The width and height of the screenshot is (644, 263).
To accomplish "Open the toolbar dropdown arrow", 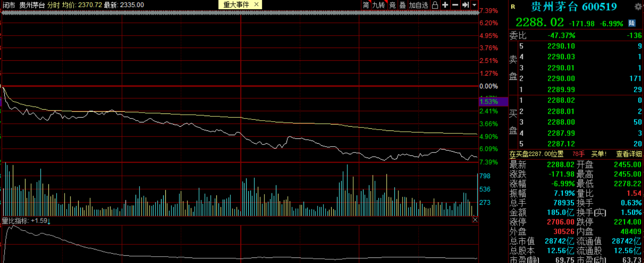I will point(474,5).
